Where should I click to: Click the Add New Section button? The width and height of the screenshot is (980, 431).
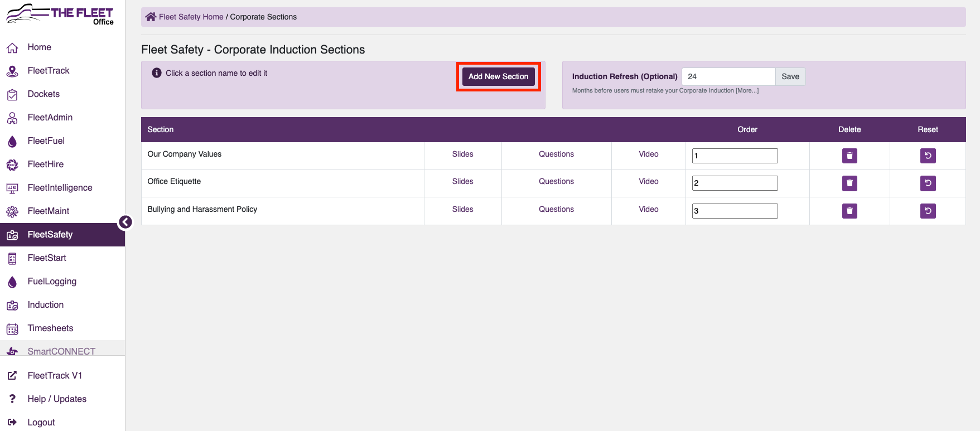[499, 76]
